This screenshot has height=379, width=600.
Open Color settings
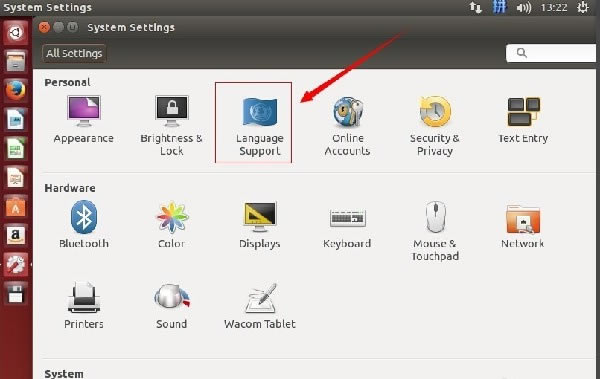[171, 225]
